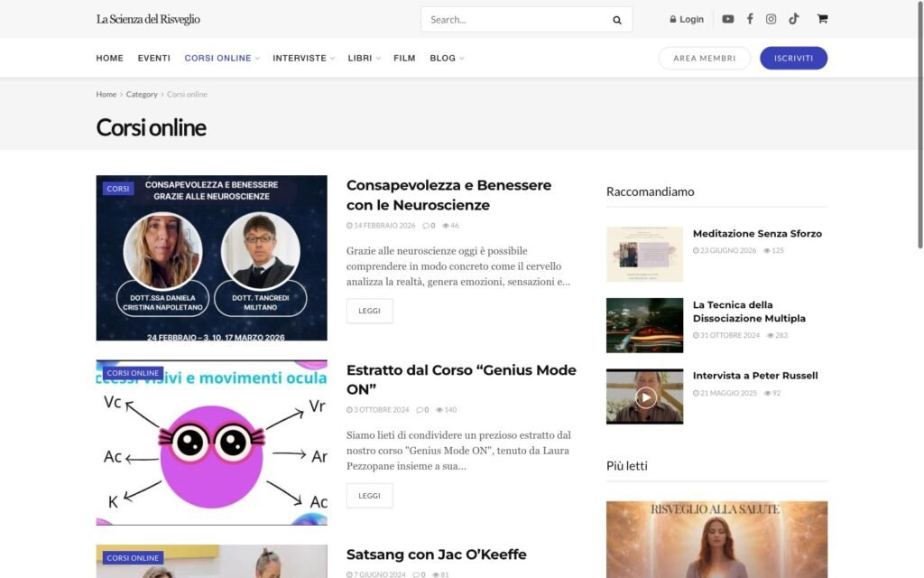Open the Genius Mode eye-movement thumbnail
Viewport: 924px width, 578px height.
pyautogui.click(x=211, y=443)
